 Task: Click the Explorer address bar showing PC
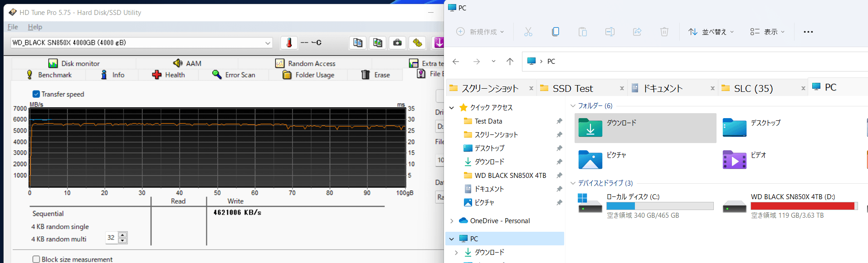tap(695, 62)
